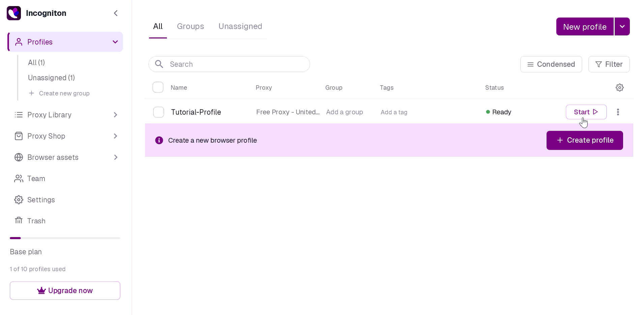The height and width of the screenshot is (315, 644).
Task: Open the Filter options
Action: click(x=609, y=64)
